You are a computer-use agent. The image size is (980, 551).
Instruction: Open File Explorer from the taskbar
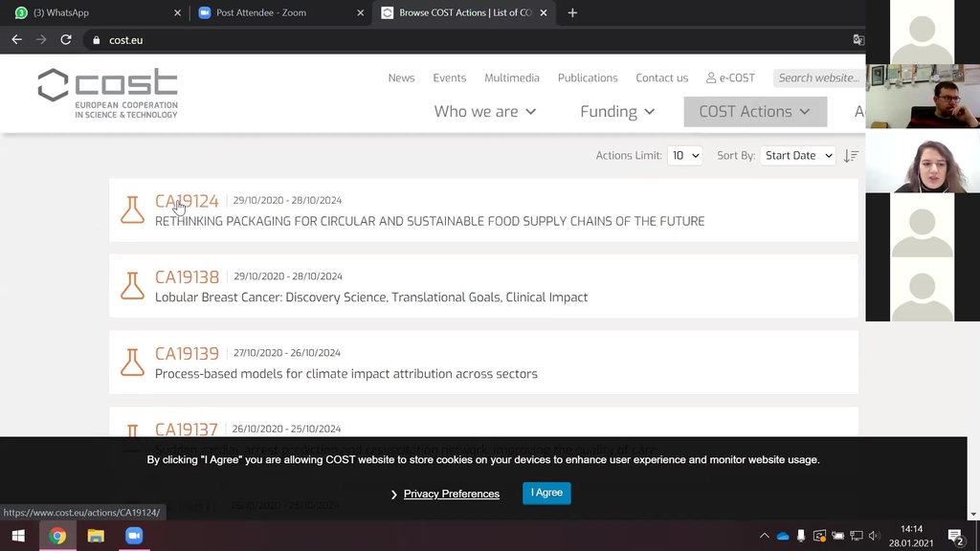click(96, 536)
